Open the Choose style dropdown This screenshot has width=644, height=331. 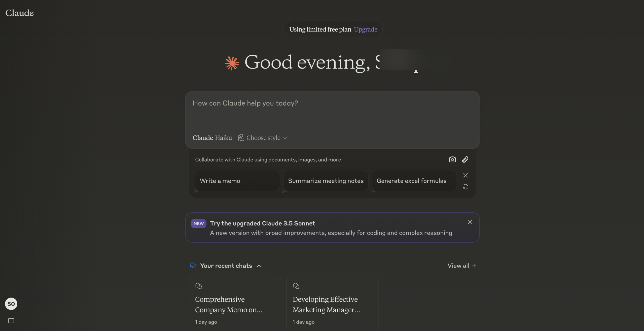(263, 138)
